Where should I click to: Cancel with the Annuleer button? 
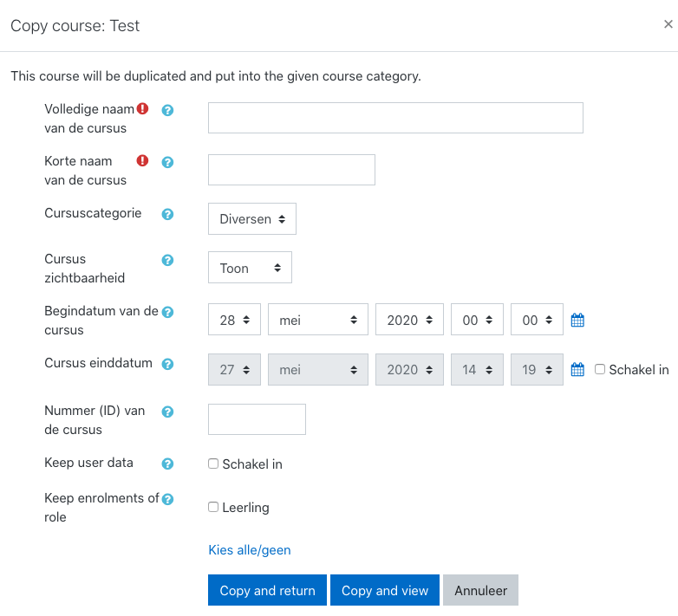tap(480, 590)
